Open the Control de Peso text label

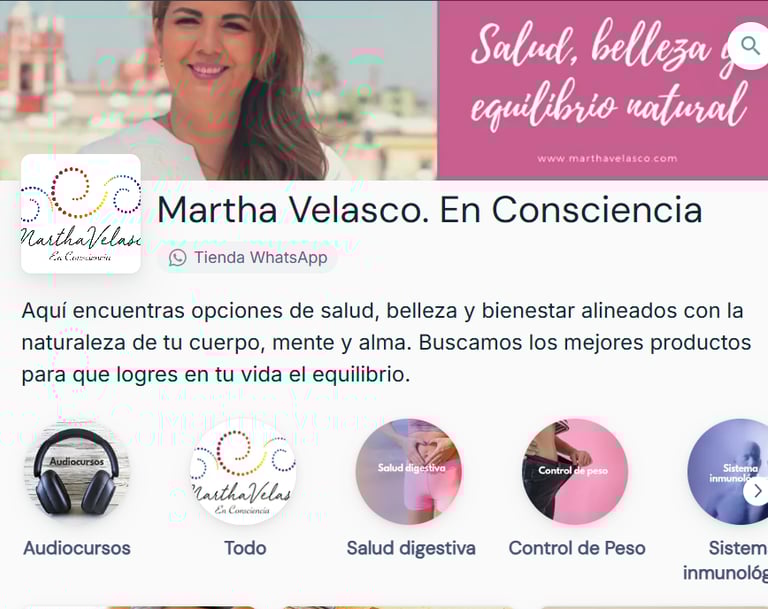[577, 548]
